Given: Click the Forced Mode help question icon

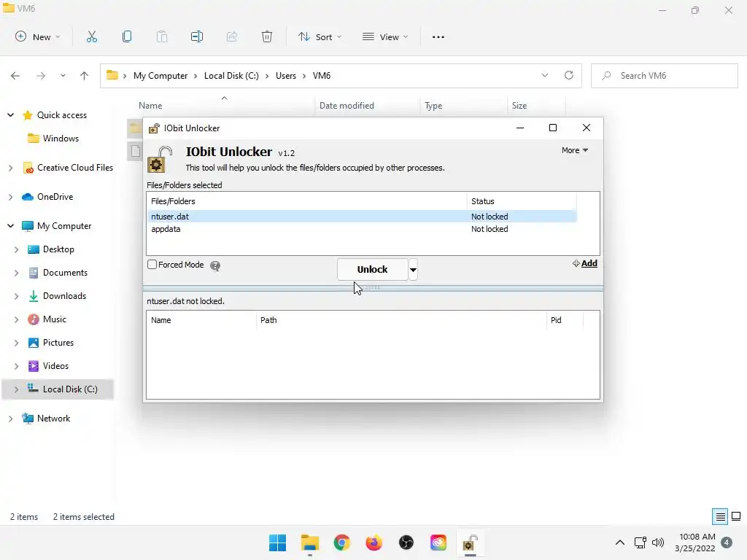Looking at the screenshot, I should (215, 265).
